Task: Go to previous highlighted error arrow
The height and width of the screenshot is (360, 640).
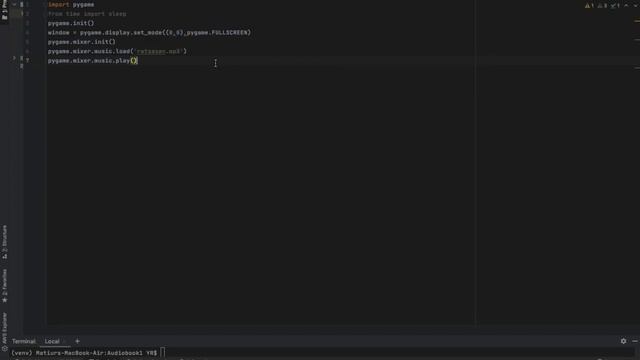Action: (627, 6)
